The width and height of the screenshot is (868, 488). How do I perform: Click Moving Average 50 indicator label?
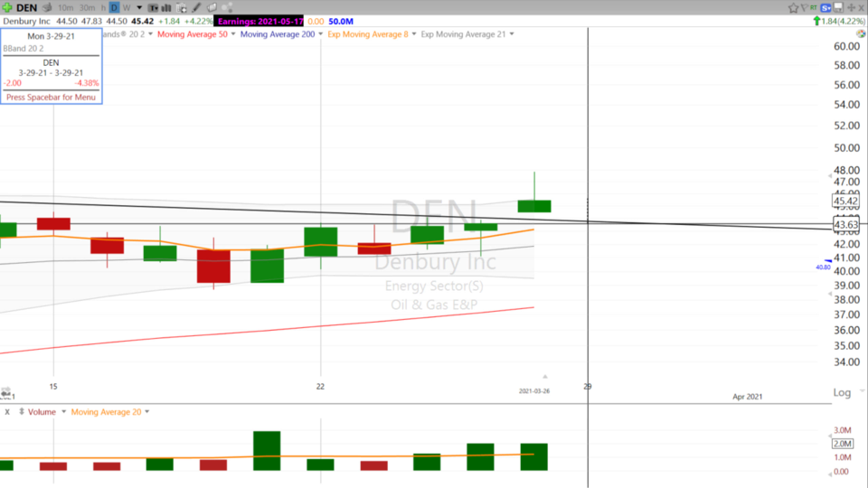pos(192,34)
